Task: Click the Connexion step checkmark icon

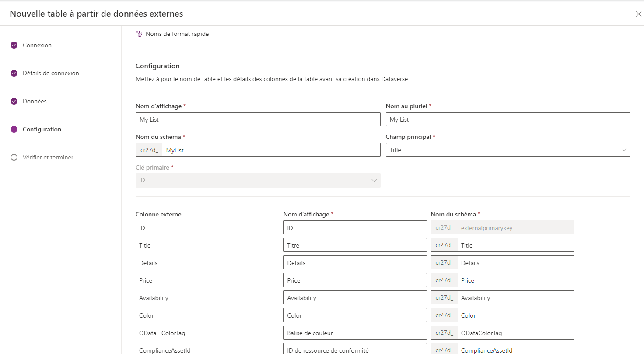Action: click(x=14, y=45)
